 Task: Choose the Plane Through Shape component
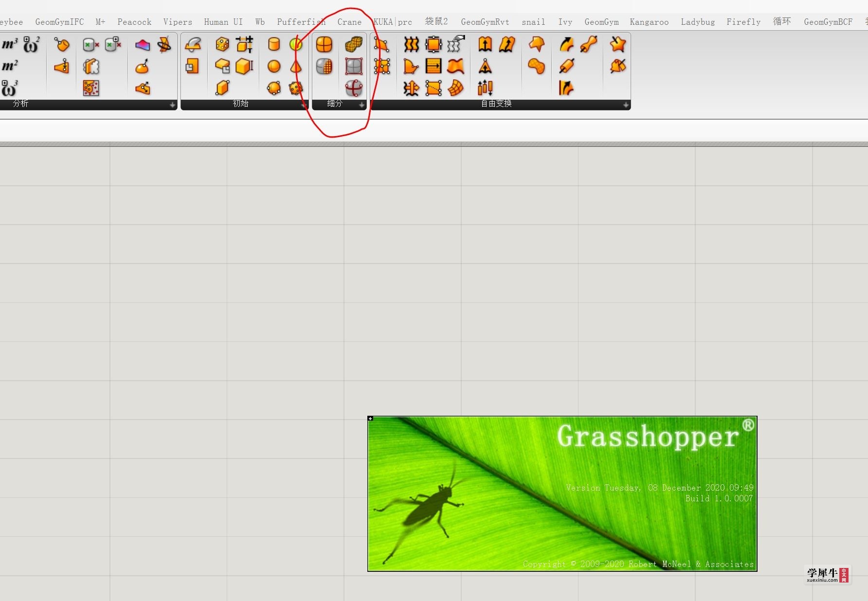tap(193, 45)
